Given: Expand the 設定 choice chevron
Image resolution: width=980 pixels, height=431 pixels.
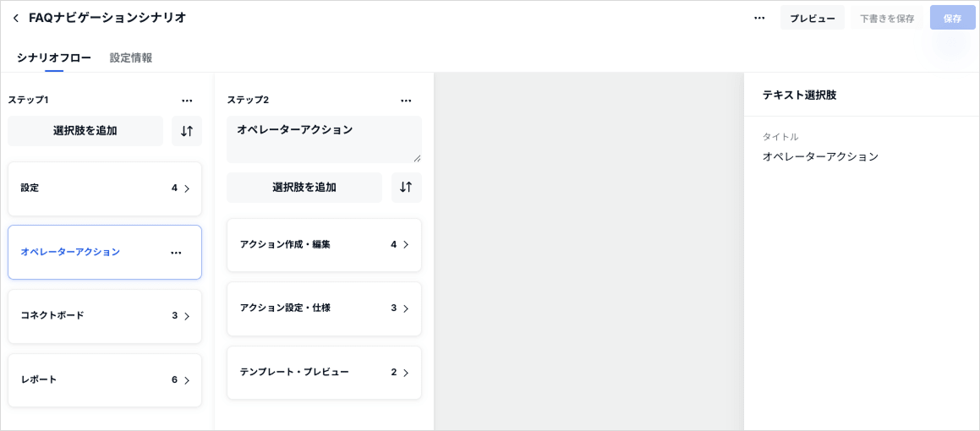Looking at the screenshot, I should click(x=187, y=188).
